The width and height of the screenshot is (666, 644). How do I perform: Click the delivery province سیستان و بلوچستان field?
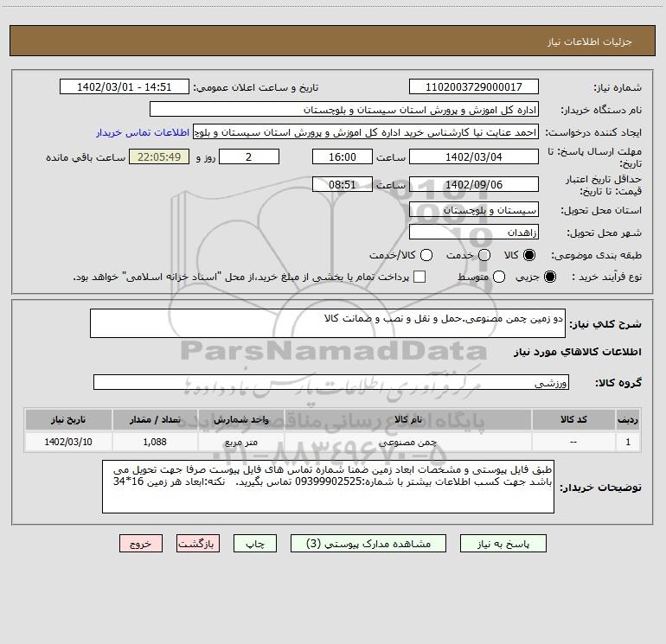[474, 210]
